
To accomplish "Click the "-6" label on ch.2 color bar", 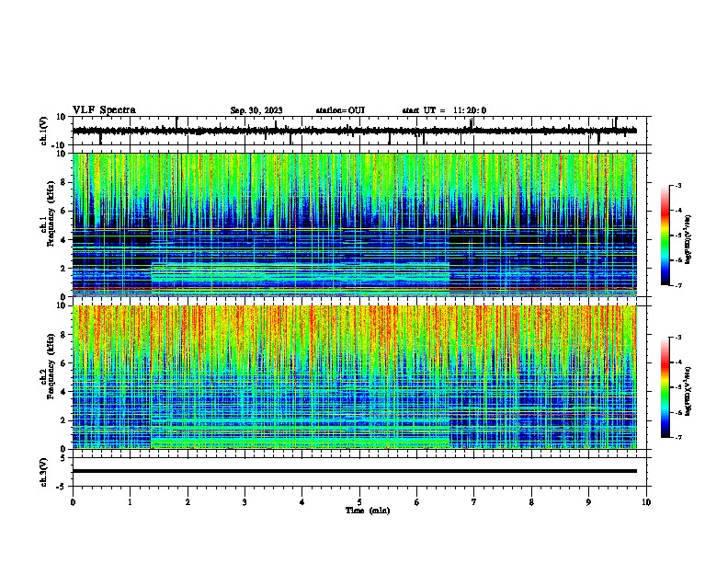I will 677,412.
